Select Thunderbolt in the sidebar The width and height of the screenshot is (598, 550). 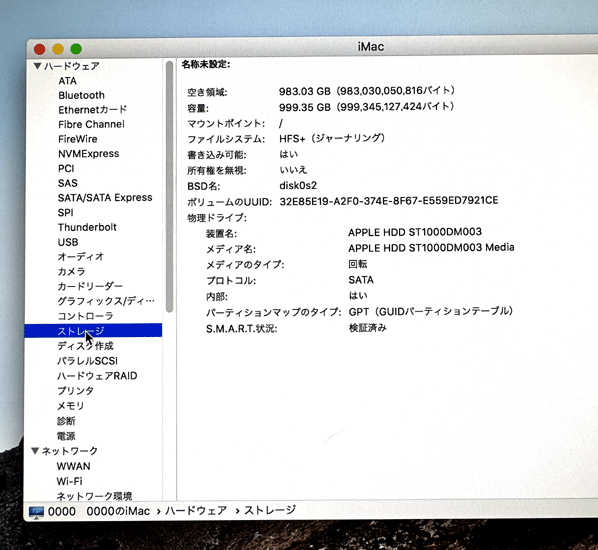[87, 227]
